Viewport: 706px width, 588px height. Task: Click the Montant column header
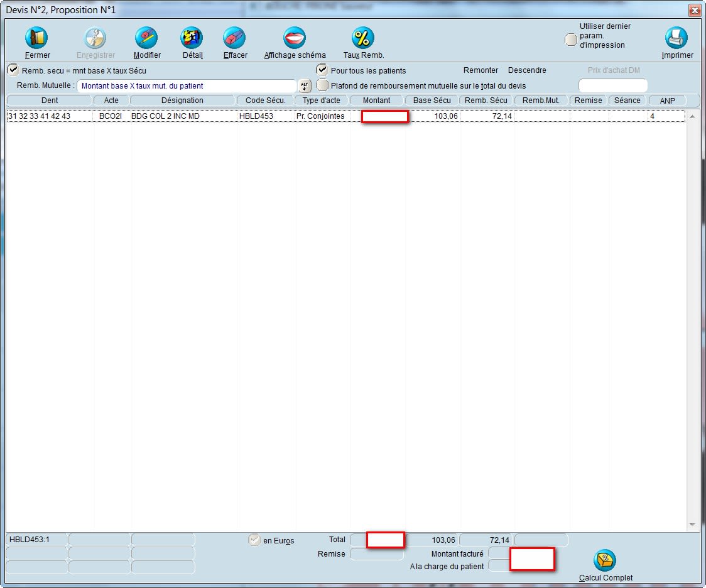(376, 101)
